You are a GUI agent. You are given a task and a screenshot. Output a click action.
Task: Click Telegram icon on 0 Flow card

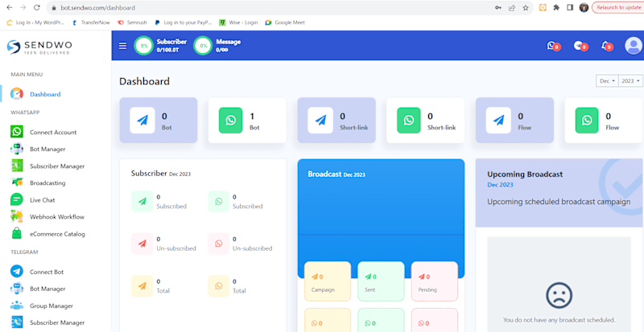click(x=498, y=121)
